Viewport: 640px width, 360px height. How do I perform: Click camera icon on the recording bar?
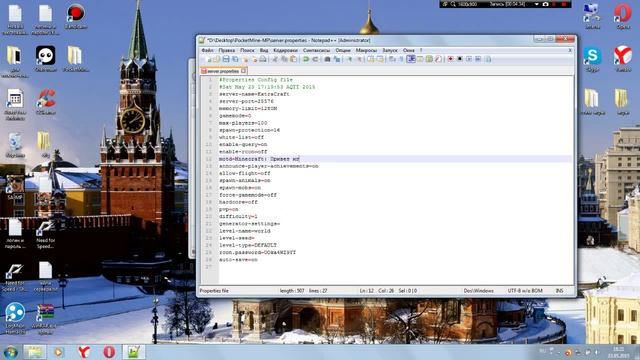[545, 4]
